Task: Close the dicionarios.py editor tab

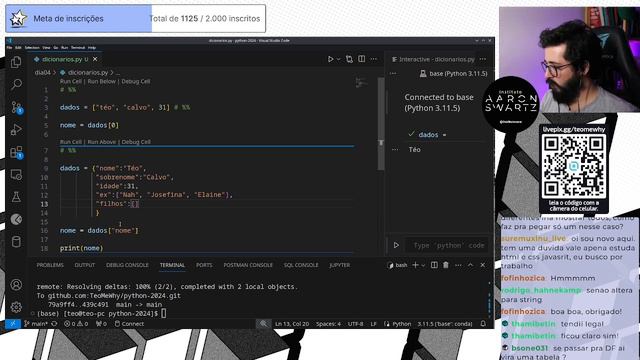Action: pyautogui.click(x=95, y=59)
